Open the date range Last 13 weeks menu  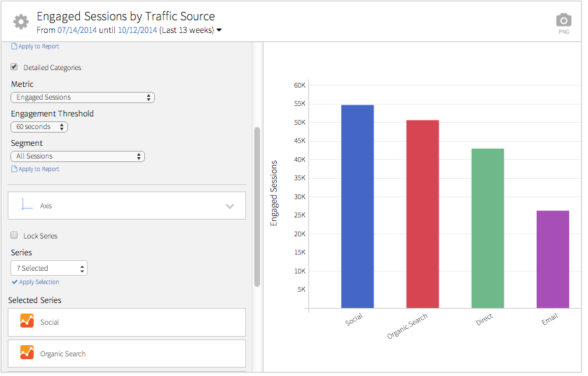coord(219,30)
